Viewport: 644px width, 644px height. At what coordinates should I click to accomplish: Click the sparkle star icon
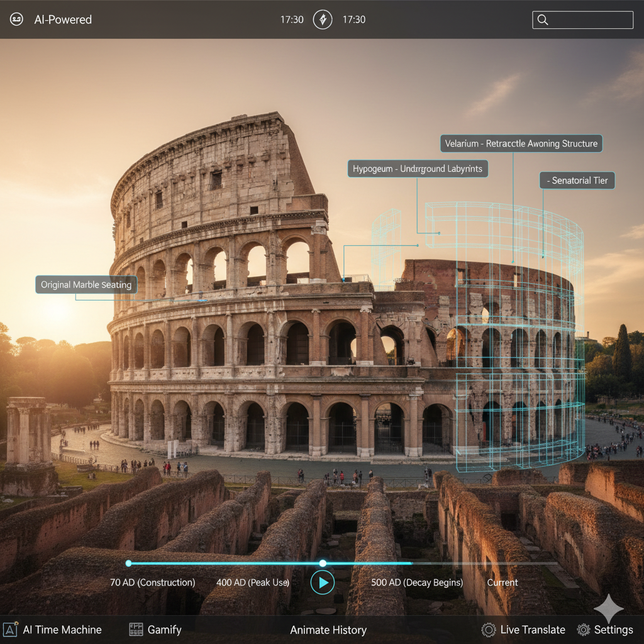pos(608,608)
